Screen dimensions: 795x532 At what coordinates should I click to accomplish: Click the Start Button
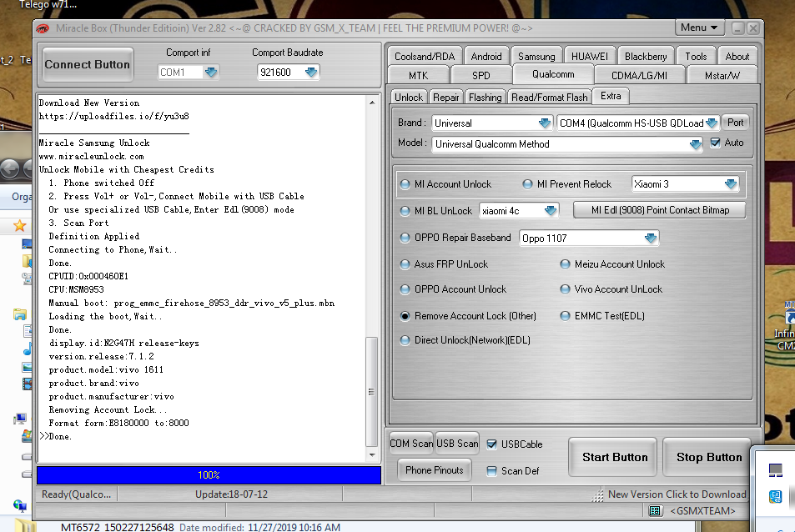(615, 458)
